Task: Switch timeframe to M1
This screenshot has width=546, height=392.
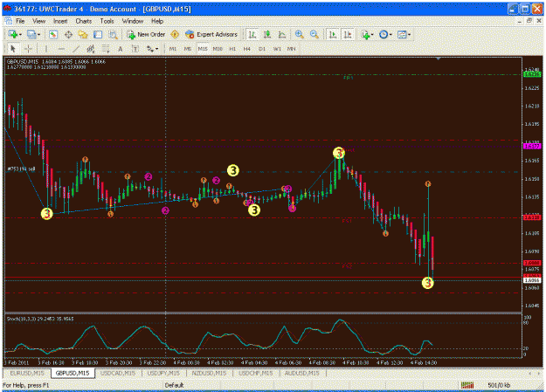Action: (x=173, y=49)
